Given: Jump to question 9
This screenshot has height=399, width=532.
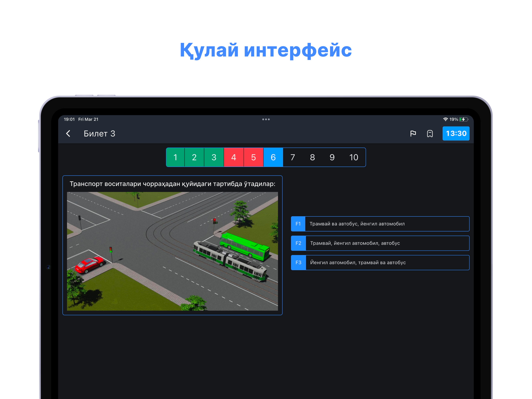Looking at the screenshot, I should [x=332, y=157].
